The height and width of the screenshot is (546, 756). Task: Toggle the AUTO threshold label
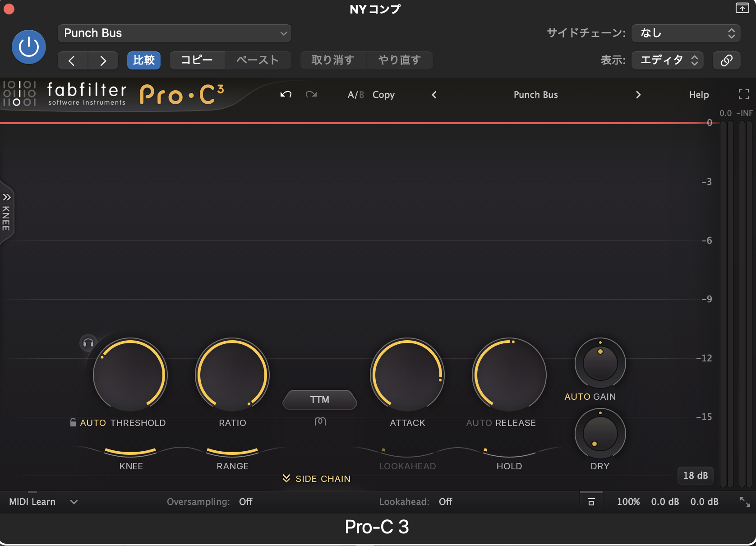pyautogui.click(x=93, y=423)
